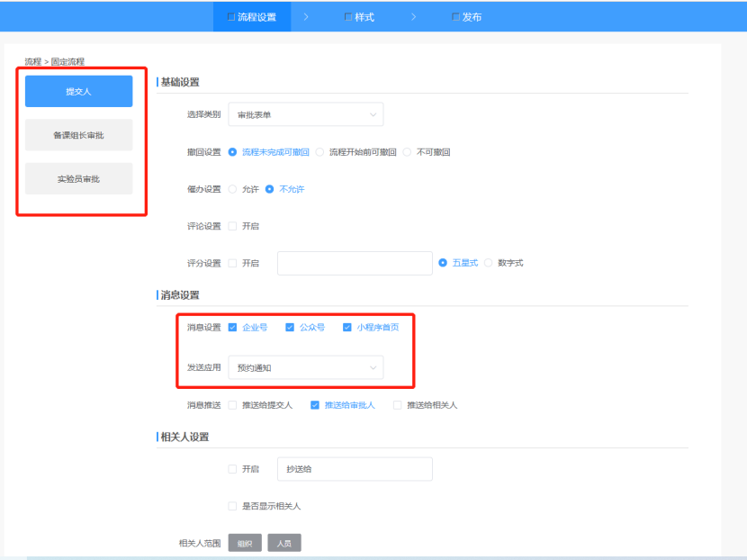Click the chevron in the 发送应用 dropdown

pyautogui.click(x=373, y=367)
